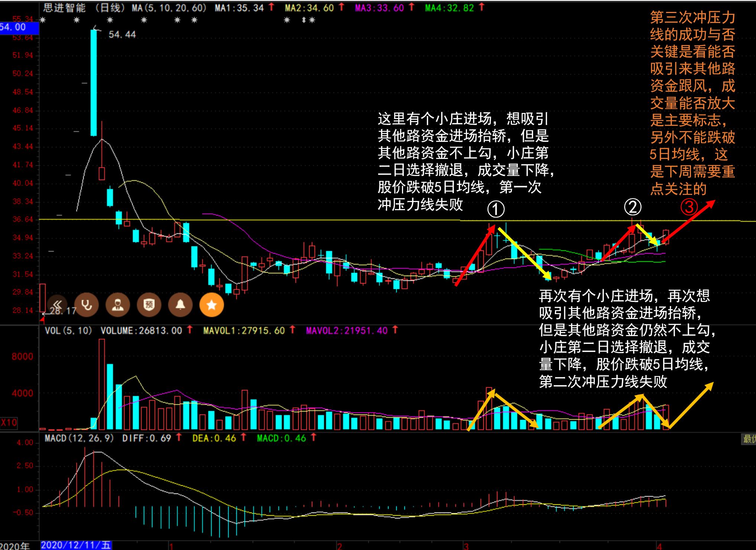Open the MACD(12,26,9) indicator label
Viewport: 756px width, 550px height.
[x=79, y=438]
